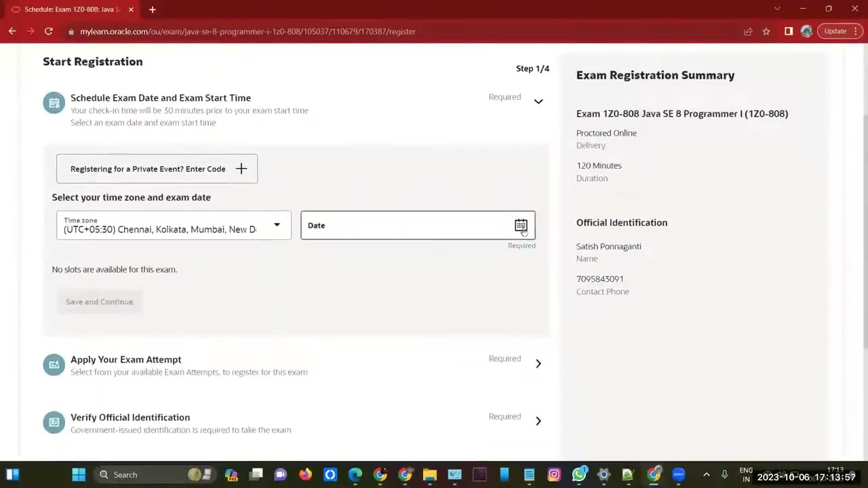The image size is (868, 488).
Task: Click the name 'Satish Ponnaganti'
Action: click(608, 246)
